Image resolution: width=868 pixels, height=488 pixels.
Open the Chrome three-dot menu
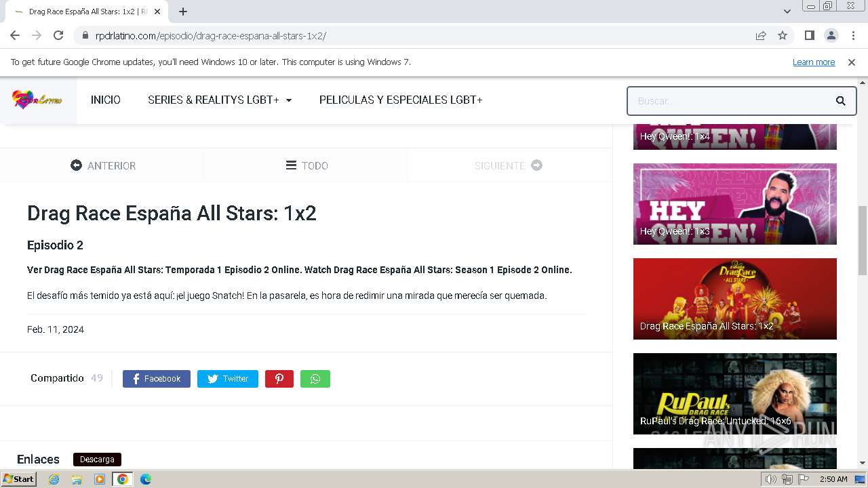(852, 35)
